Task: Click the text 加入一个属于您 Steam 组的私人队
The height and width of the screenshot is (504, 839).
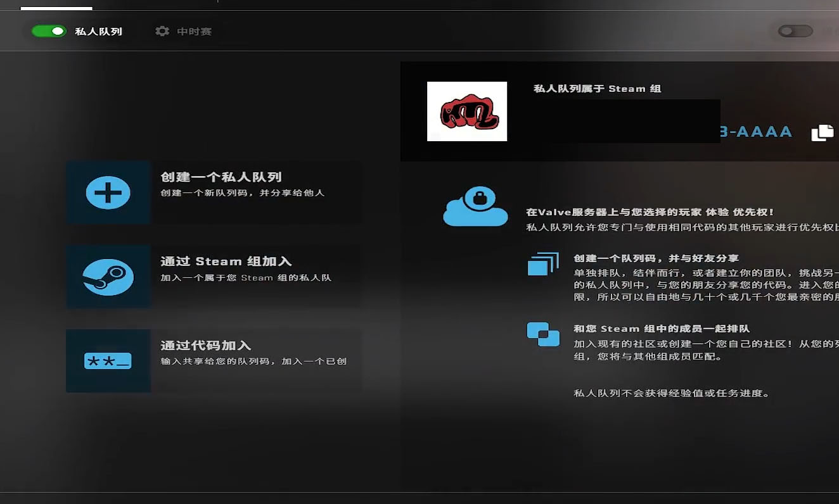Action: click(246, 277)
